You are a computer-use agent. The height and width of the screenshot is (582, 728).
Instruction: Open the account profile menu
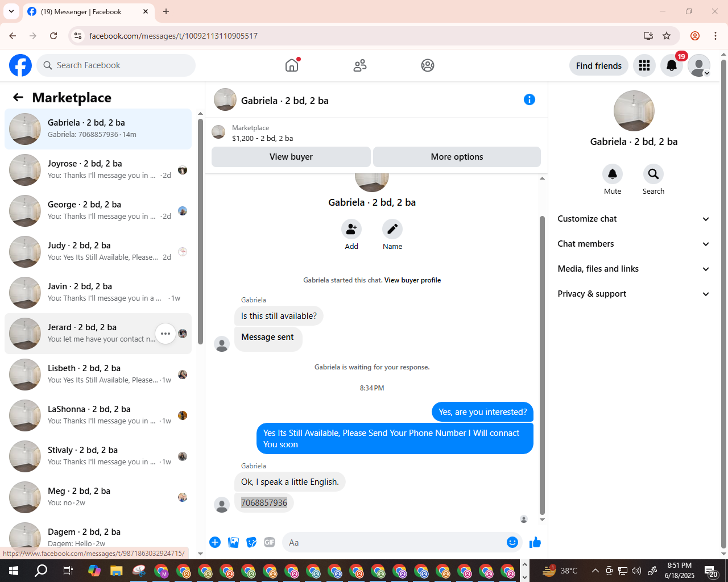click(x=699, y=66)
